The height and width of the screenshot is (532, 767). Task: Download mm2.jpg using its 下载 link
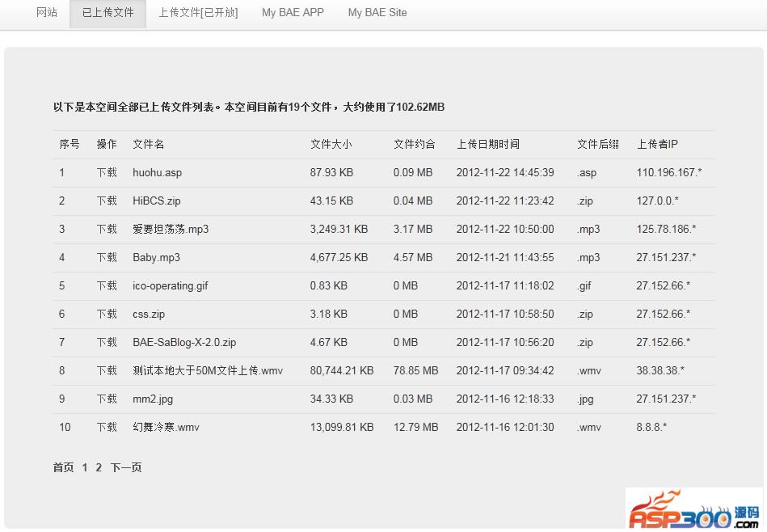pyautogui.click(x=107, y=399)
